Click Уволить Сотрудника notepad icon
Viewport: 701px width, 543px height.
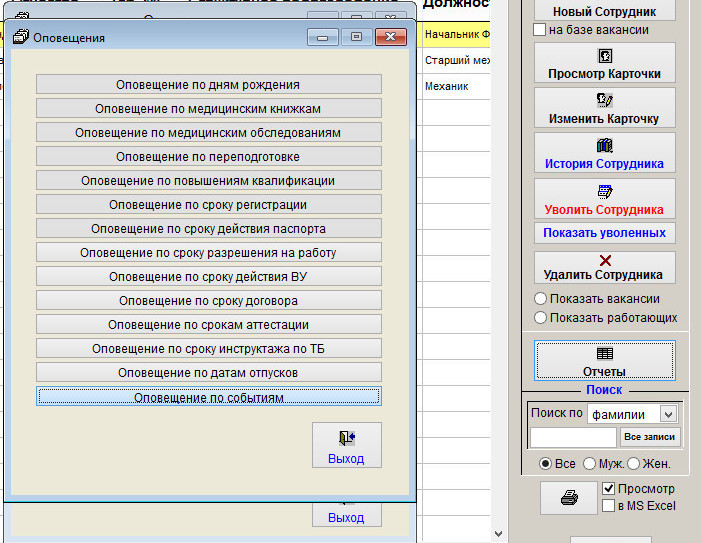pos(604,192)
